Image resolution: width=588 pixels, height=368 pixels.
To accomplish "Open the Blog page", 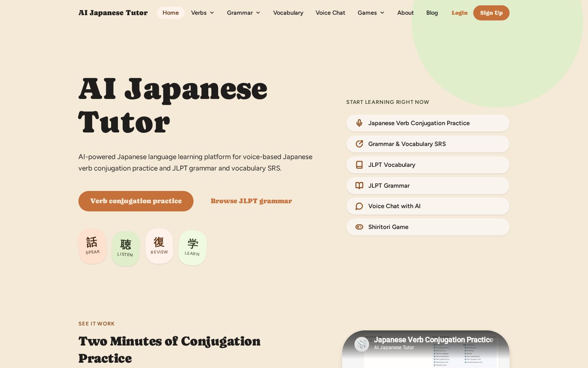I will click(432, 13).
